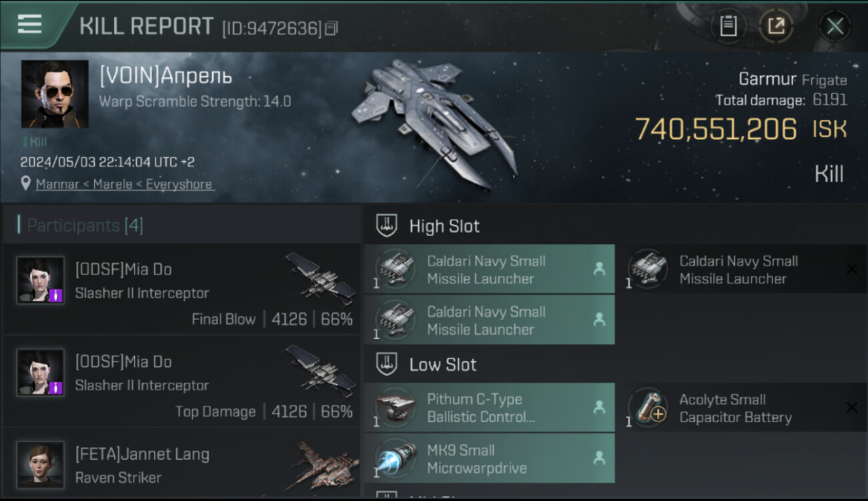The width and height of the screenshot is (868, 501).
Task: View Jannet Lang's portrait
Action: tap(41, 464)
